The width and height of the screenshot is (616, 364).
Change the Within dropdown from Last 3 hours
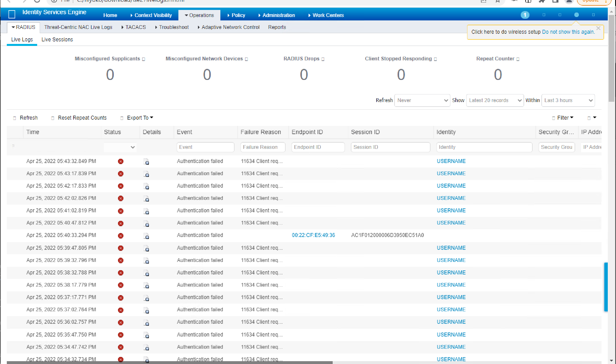(568, 100)
